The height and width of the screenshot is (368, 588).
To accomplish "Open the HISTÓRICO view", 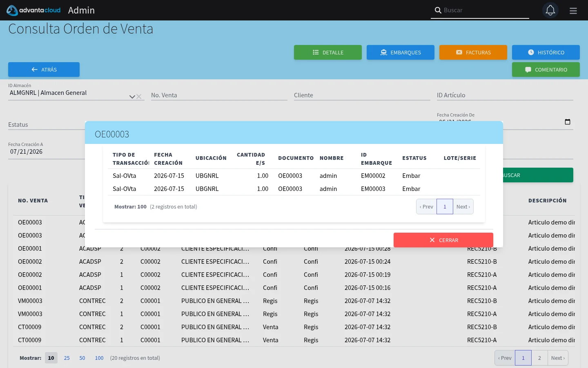I will [546, 52].
